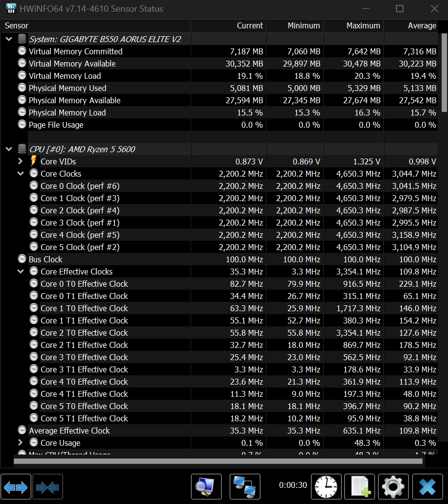
Task: Click the gauge icon beside Virtual Memory Committed
Action: (22, 51)
